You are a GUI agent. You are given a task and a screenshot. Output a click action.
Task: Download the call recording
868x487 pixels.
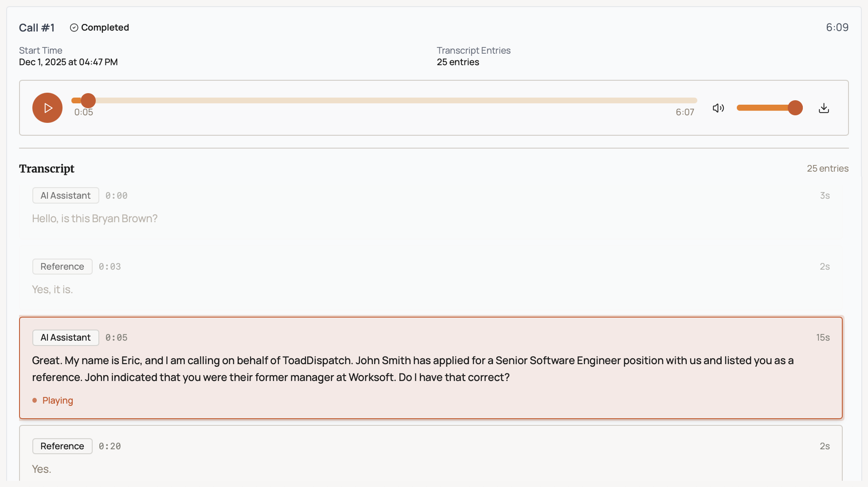824,108
